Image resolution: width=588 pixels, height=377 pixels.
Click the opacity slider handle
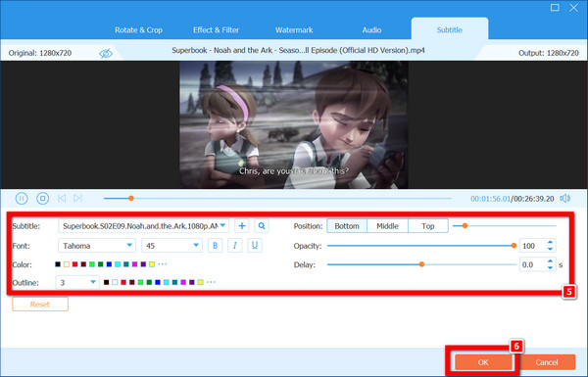pos(514,246)
